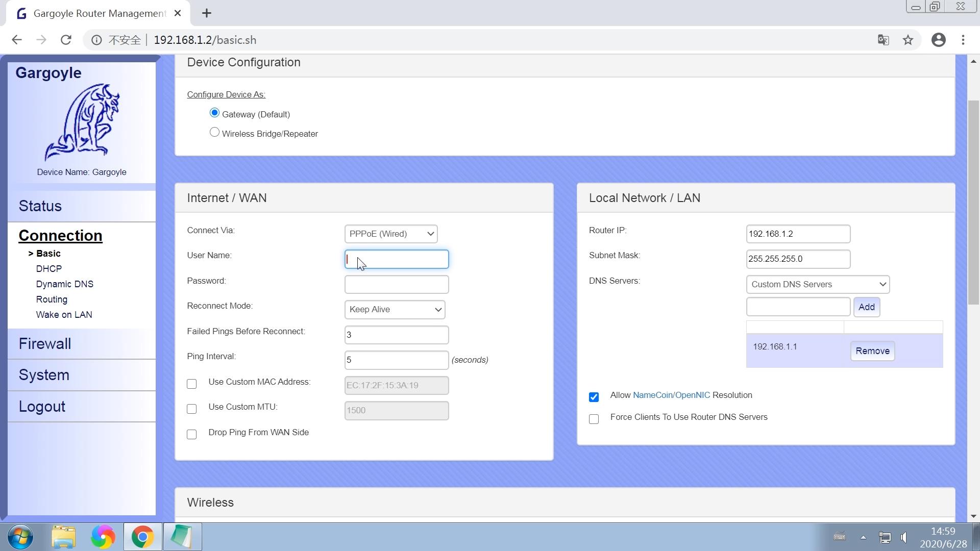
Task: Open Chrome three-dot menu
Action: (963, 40)
